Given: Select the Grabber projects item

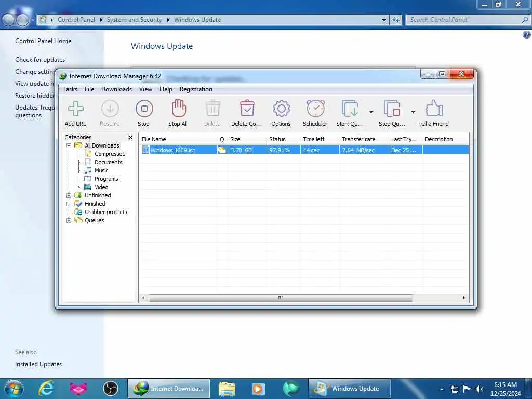Looking at the screenshot, I should 105,212.
